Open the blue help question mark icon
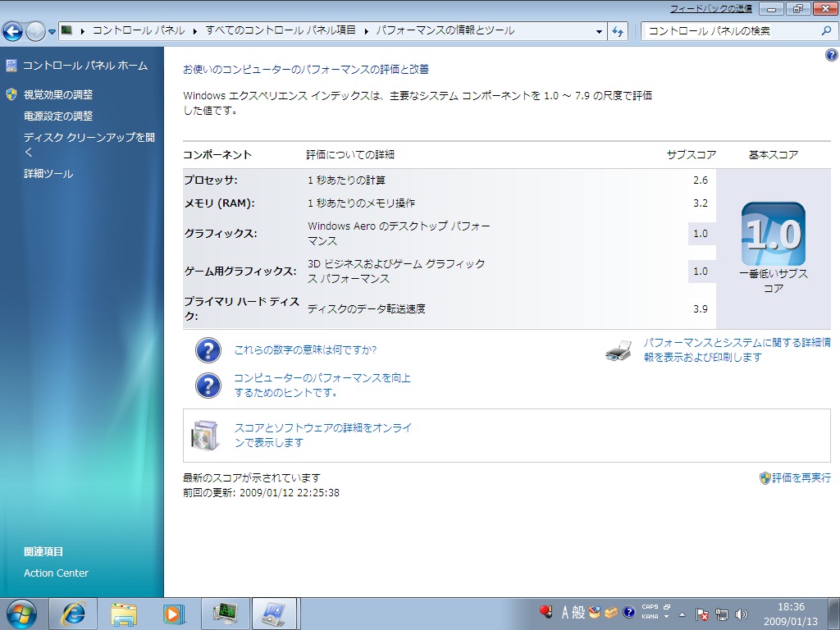 point(832,55)
